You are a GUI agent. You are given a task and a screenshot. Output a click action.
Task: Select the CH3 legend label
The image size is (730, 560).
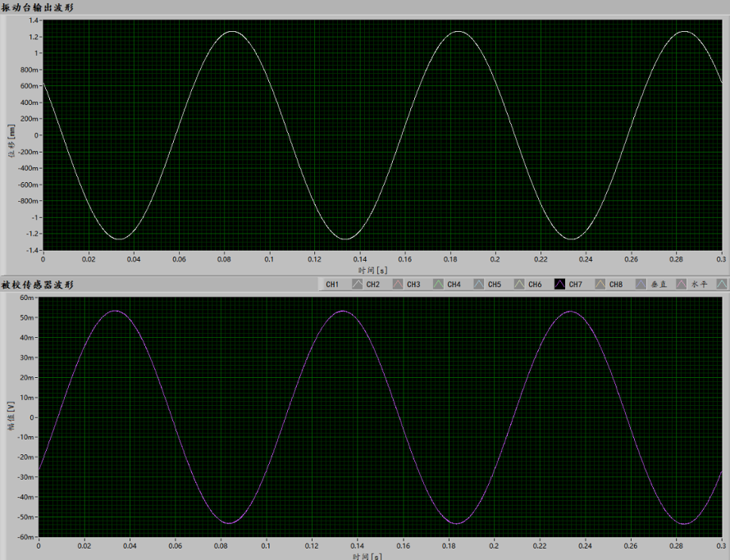[413, 285]
